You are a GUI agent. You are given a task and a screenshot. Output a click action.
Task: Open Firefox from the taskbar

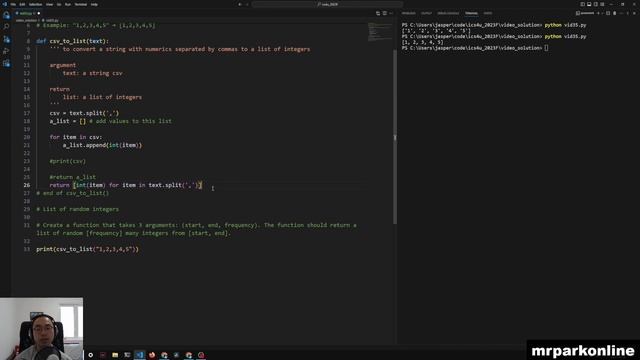click(x=152, y=355)
